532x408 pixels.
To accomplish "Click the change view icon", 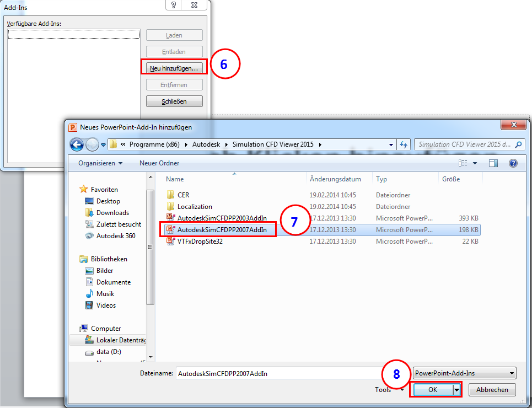I will pyautogui.click(x=463, y=163).
